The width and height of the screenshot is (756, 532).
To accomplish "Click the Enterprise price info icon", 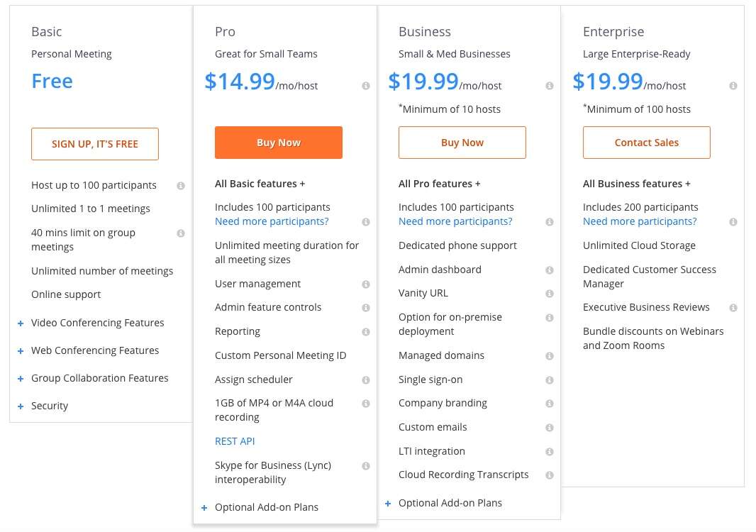I will [x=733, y=86].
